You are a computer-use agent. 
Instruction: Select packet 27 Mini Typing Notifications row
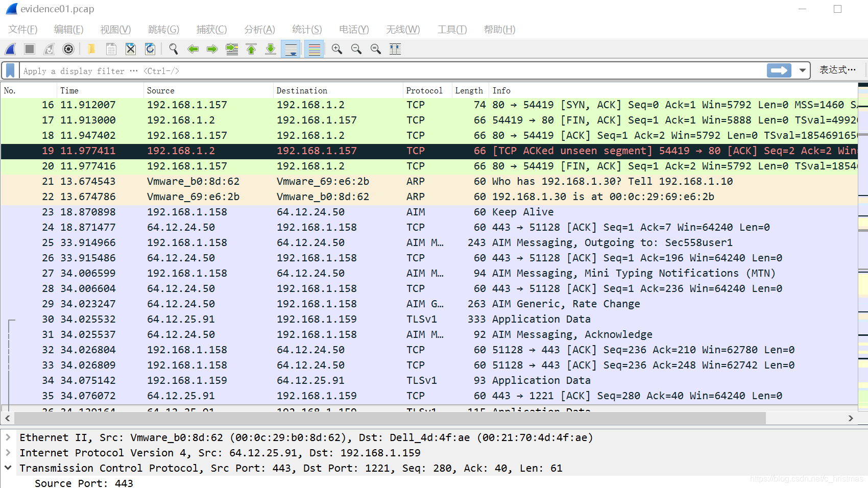click(429, 273)
